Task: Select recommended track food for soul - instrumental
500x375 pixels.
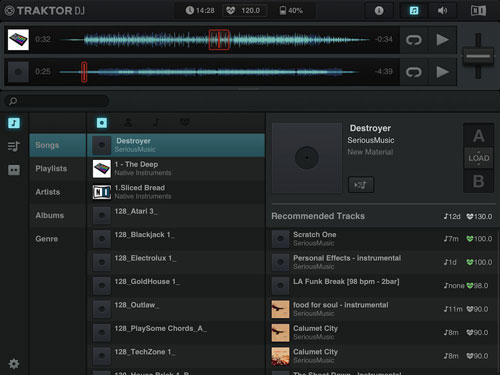Action: 382,309
